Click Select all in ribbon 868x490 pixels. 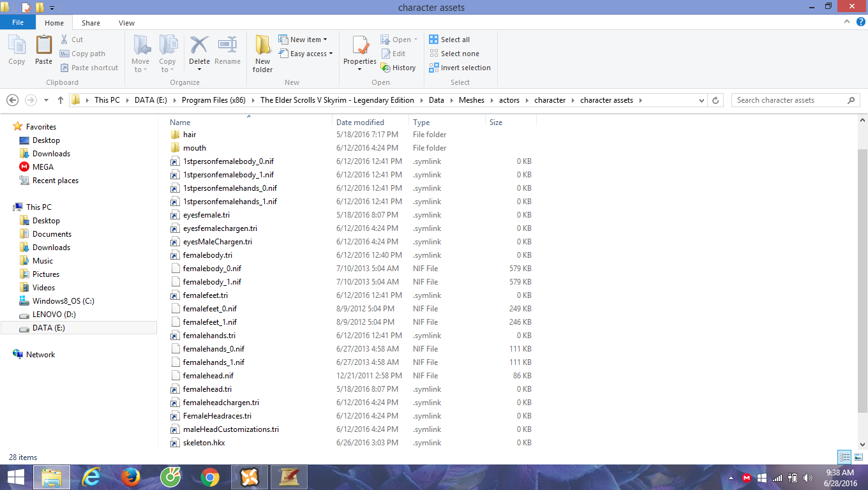[450, 40]
